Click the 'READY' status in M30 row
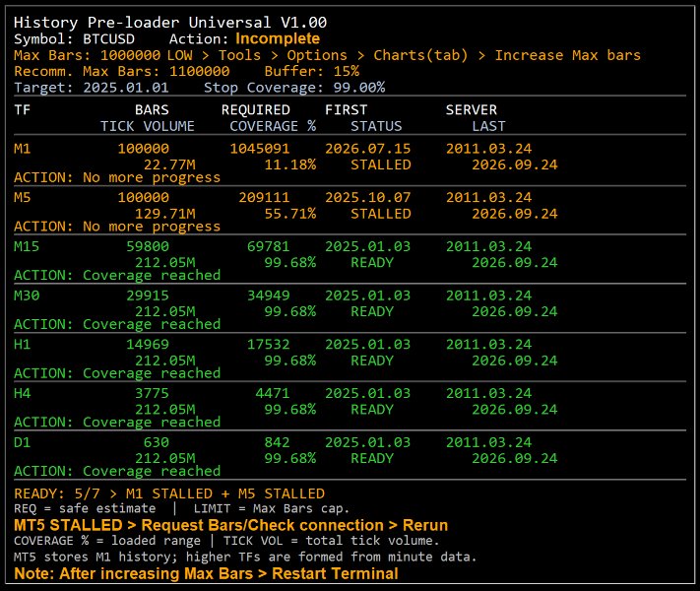The image size is (700, 591). point(372,312)
